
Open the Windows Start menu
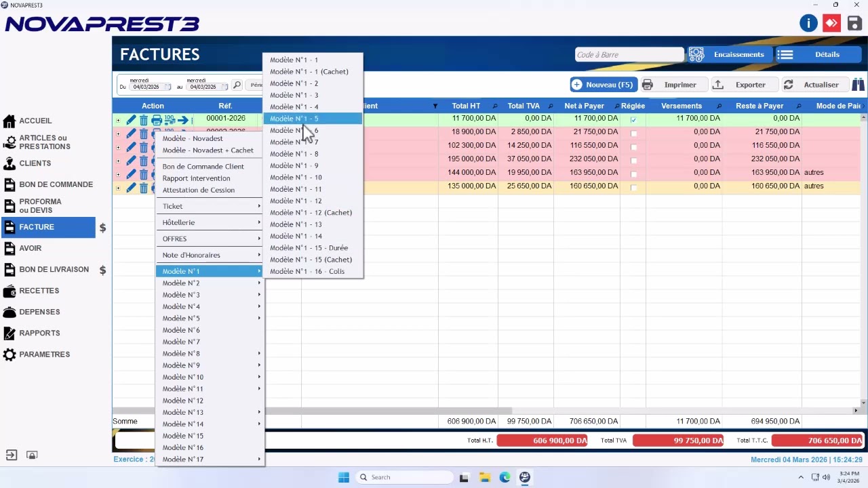click(344, 477)
